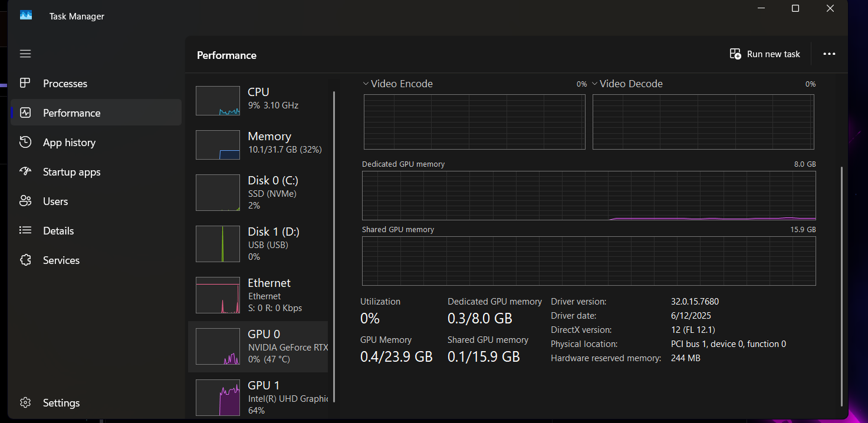Image resolution: width=868 pixels, height=423 pixels.
Task: Open Disk 1 (D:) USB stats
Action: [x=259, y=244]
